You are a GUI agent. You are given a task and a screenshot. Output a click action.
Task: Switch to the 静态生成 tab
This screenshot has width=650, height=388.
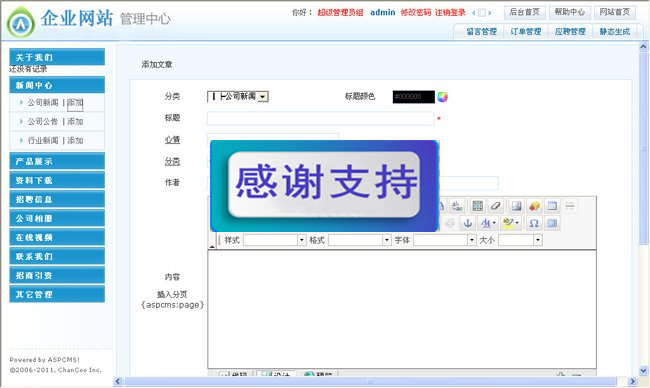point(615,32)
